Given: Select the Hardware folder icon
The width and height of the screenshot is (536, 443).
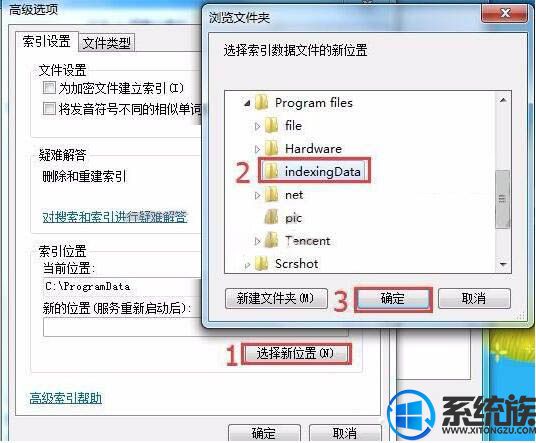Looking at the screenshot, I should [x=272, y=148].
